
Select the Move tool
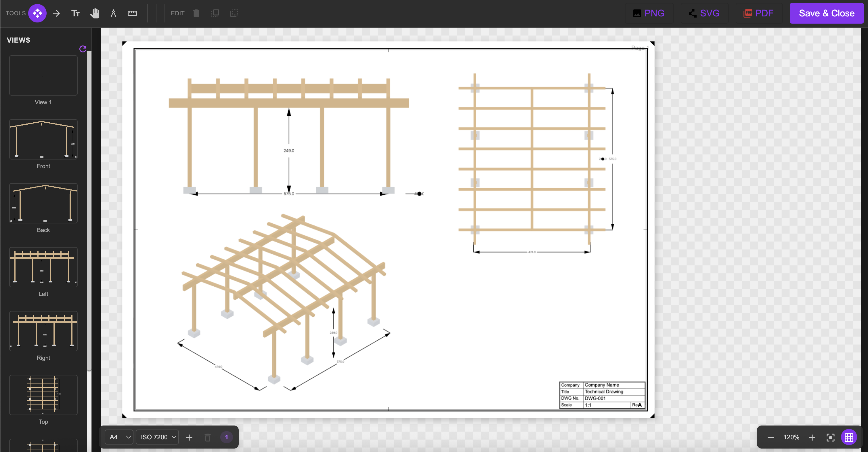[x=37, y=13]
